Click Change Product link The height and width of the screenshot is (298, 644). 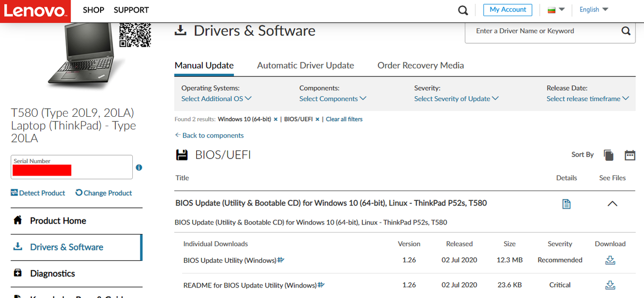pos(104,193)
